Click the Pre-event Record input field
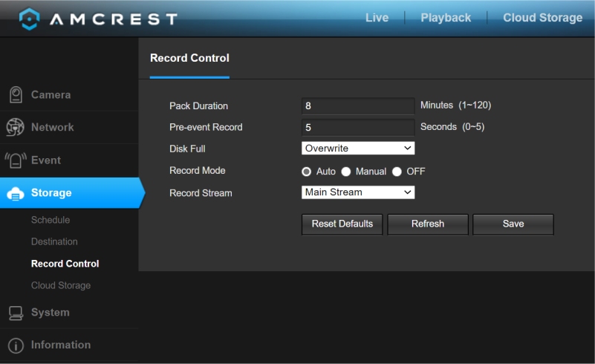This screenshot has height=364, width=595. [358, 127]
